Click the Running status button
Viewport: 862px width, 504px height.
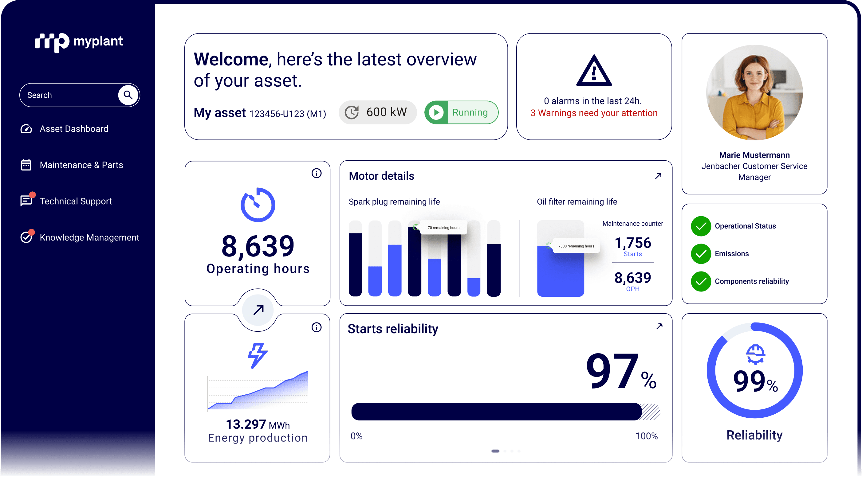[462, 112]
